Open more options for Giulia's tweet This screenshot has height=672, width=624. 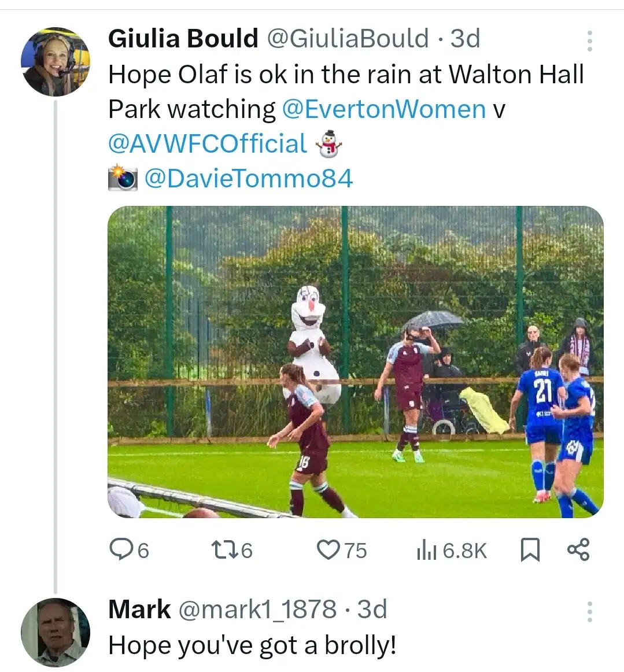tap(589, 40)
